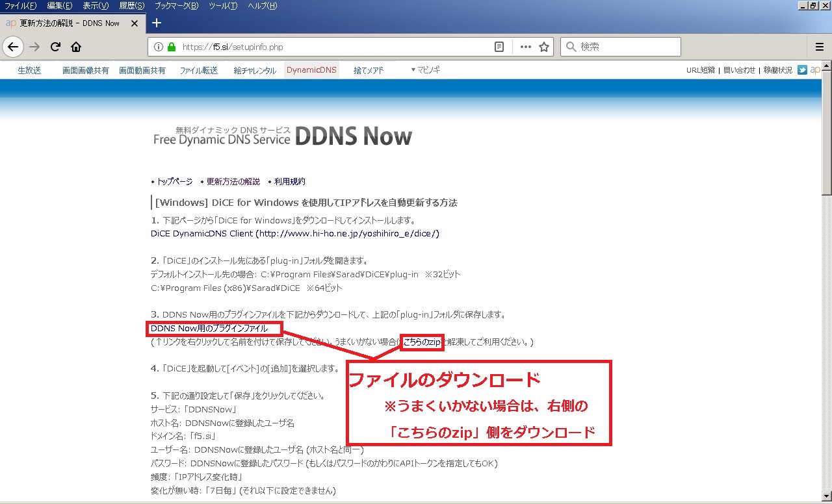Open the 履歴(S) menu
The height and width of the screenshot is (504, 832).
tap(131, 6)
